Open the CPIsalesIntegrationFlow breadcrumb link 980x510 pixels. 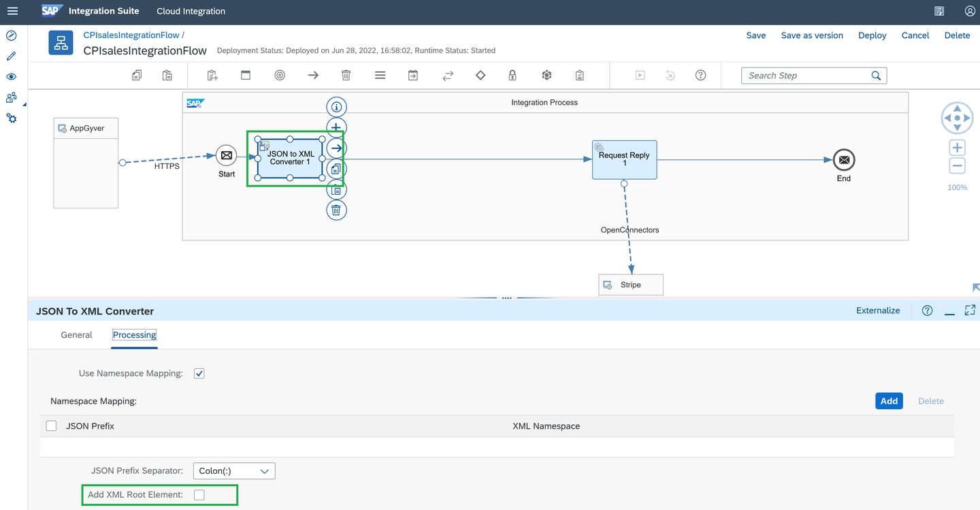[131, 35]
